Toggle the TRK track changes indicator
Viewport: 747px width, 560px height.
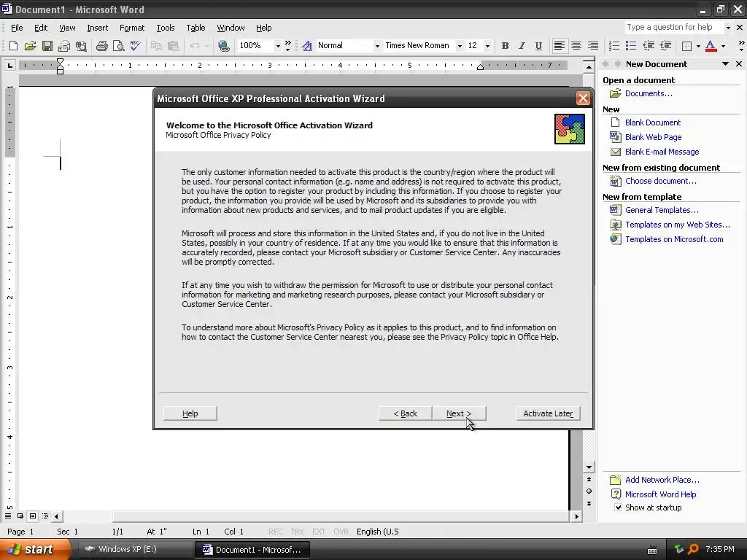pos(298,532)
